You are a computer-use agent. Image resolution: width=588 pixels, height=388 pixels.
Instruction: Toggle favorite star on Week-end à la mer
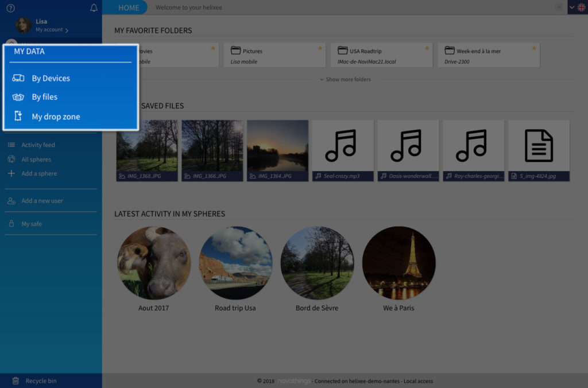(x=533, y=48)
